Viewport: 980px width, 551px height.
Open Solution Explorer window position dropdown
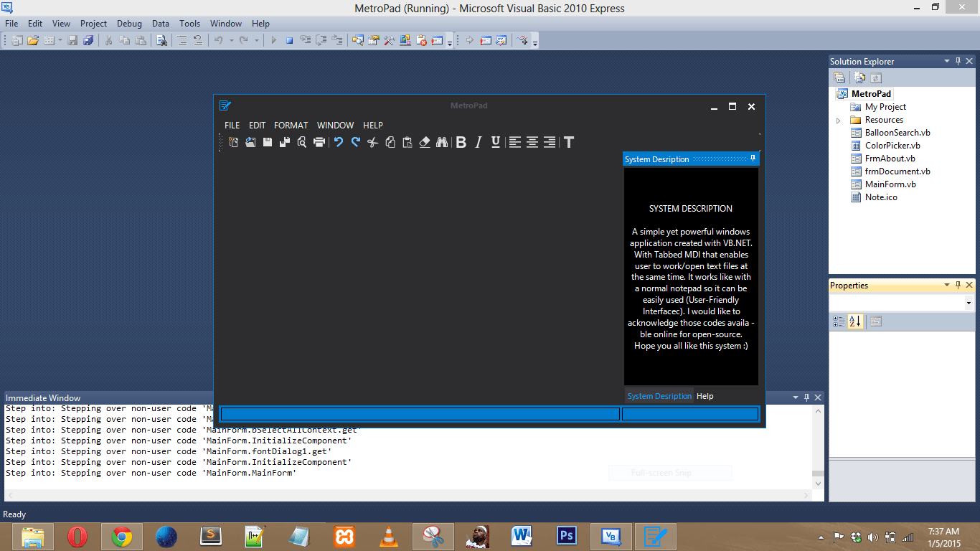(x=947, y=62)
